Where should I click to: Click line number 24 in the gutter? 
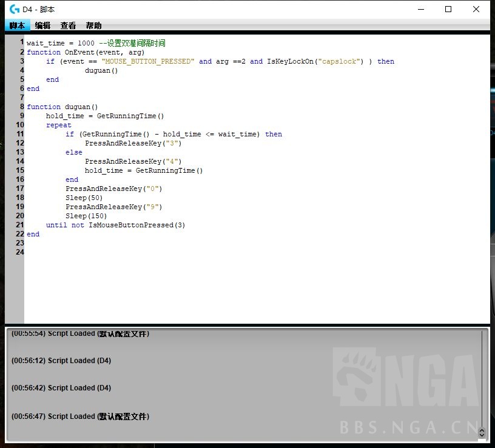click(x=20, y=252)
